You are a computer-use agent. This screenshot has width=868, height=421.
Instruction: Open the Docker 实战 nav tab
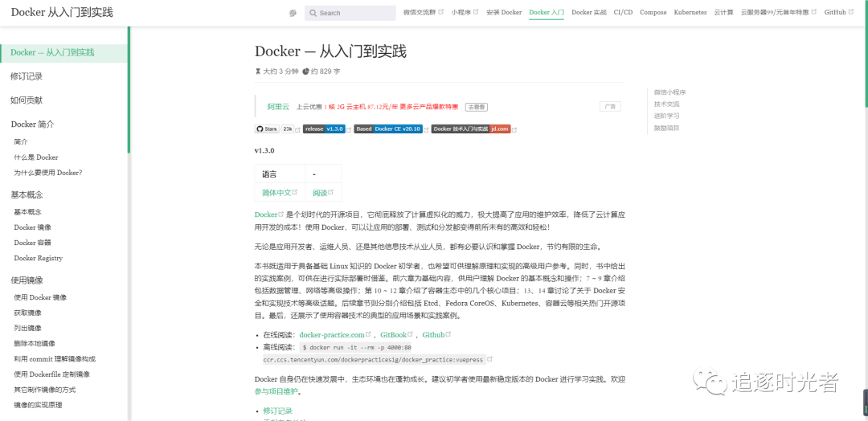[x=589, y=12]
